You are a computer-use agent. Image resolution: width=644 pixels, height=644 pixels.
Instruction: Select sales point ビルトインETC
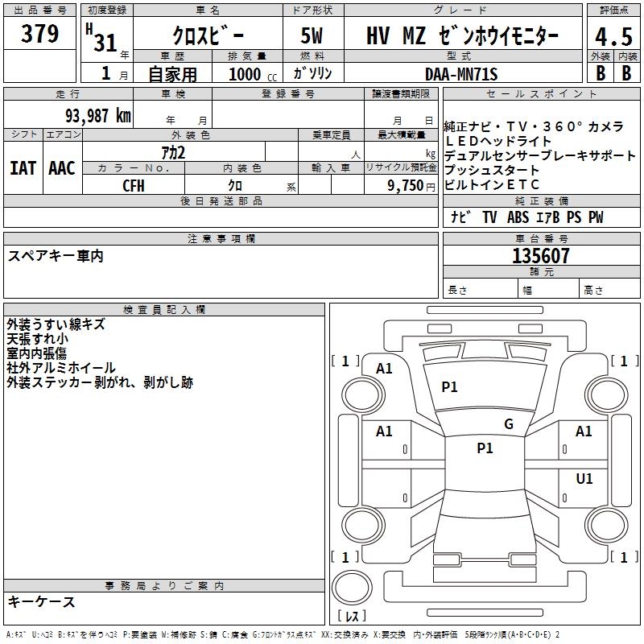click(x=491, y=184)
